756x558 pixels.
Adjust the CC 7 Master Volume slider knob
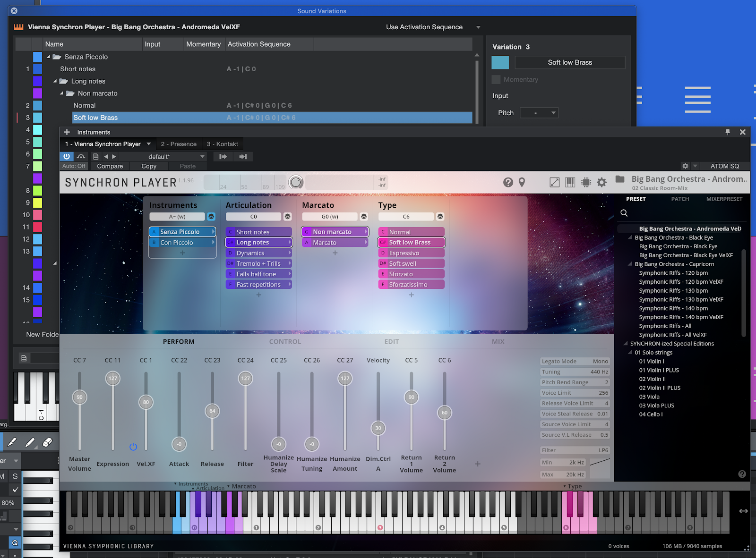pyautogui.click(x=79, y=397)
